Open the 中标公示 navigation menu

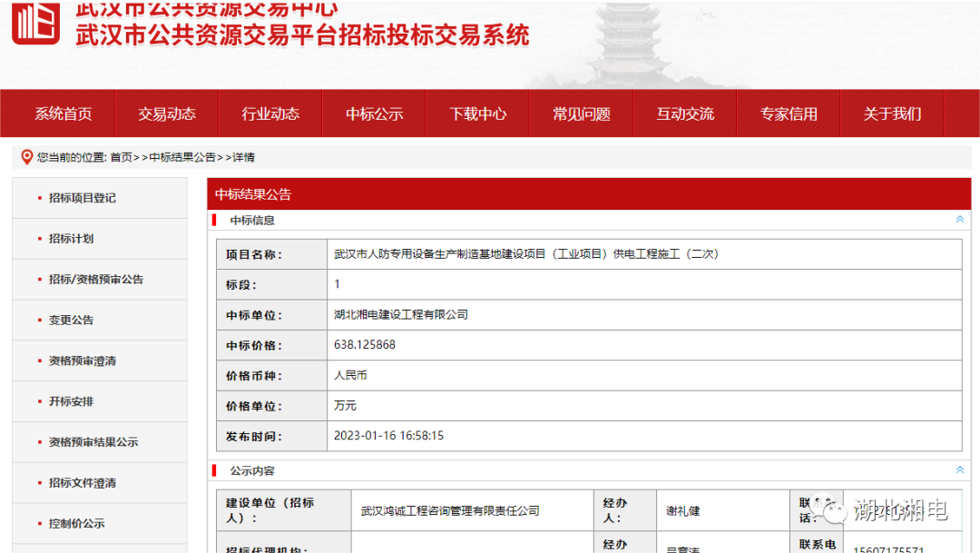click(x=374, y=114)
